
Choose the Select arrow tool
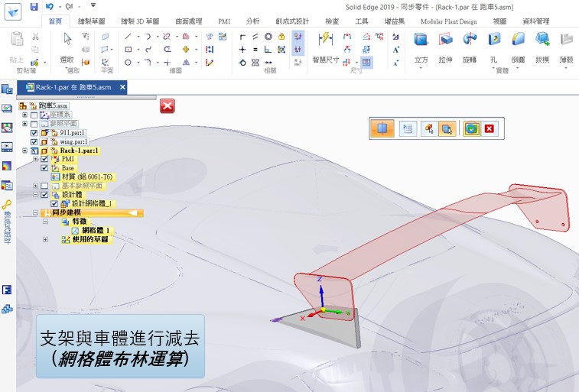click(x=67, y=39)
